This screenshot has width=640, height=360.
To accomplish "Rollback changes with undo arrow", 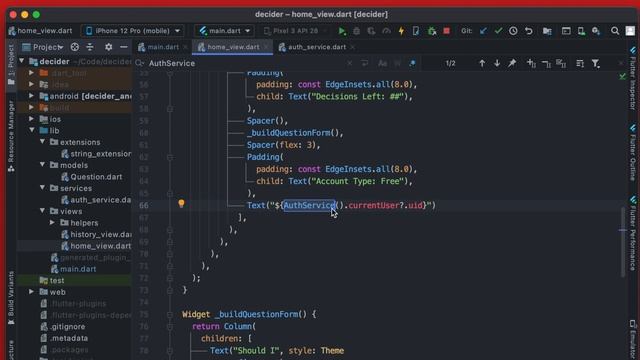I will (x=529, y=31).
